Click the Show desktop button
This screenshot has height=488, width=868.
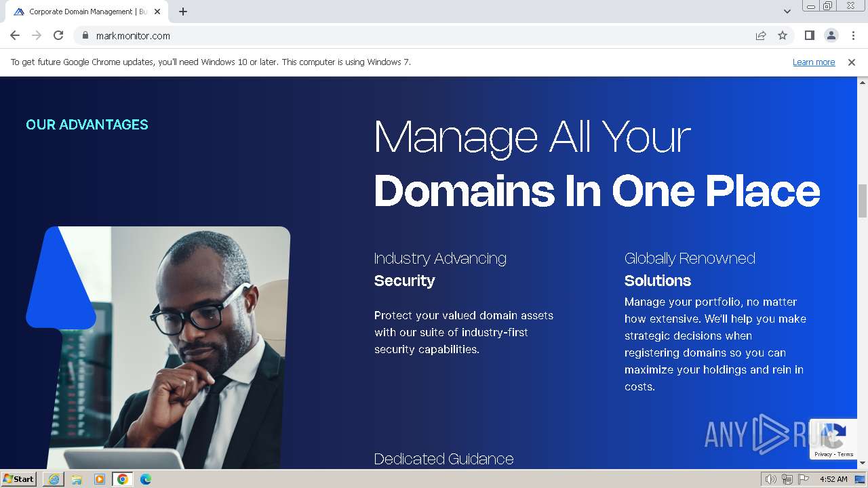coord(861,479)
